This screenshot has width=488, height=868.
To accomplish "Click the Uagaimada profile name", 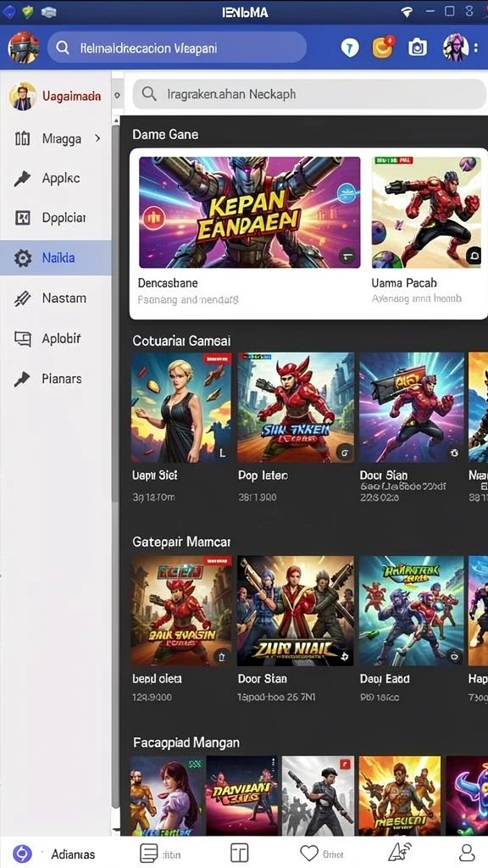I will (71, 97).
